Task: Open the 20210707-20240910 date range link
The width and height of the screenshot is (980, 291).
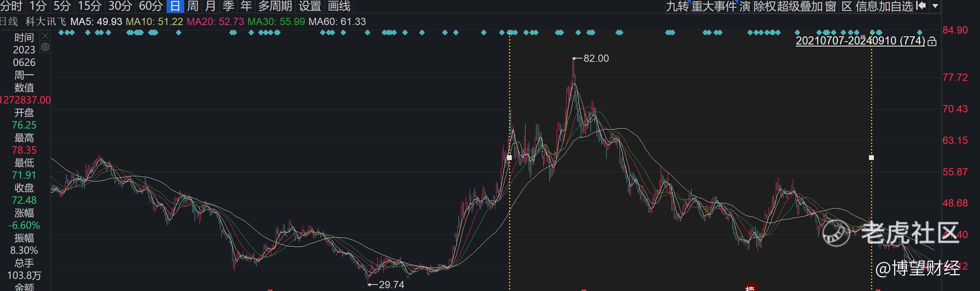Action: pyautogui.click(x=860, y=41)
